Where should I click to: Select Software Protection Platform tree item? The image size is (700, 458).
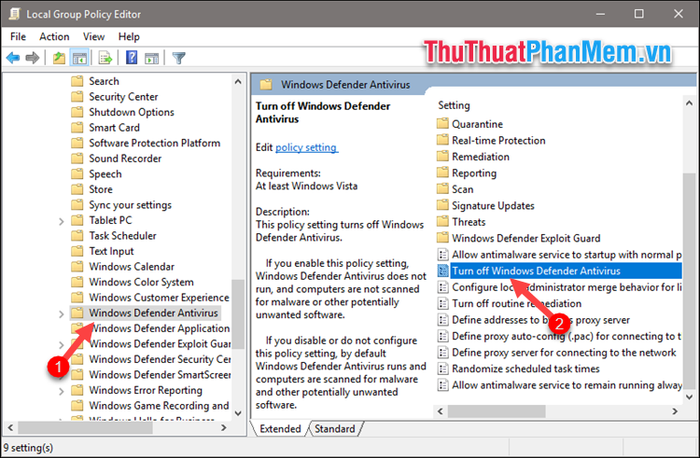[154, 143]
